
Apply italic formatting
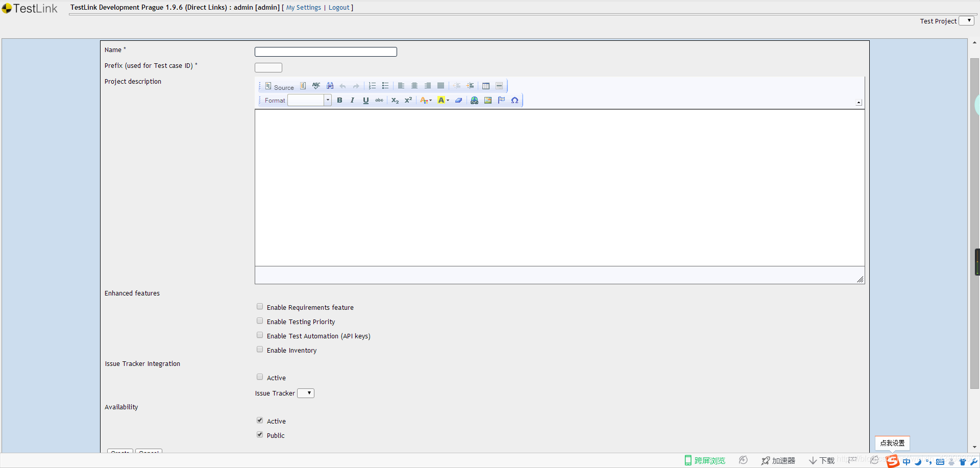point(352,100)
